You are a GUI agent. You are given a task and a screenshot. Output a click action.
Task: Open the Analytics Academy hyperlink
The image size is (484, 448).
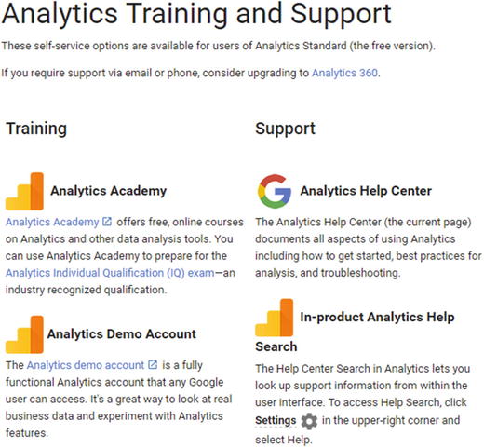point(52,222)
